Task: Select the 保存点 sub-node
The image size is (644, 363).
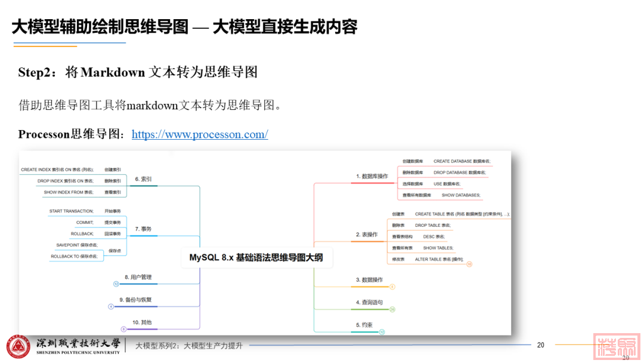Action: pos(114,251)
